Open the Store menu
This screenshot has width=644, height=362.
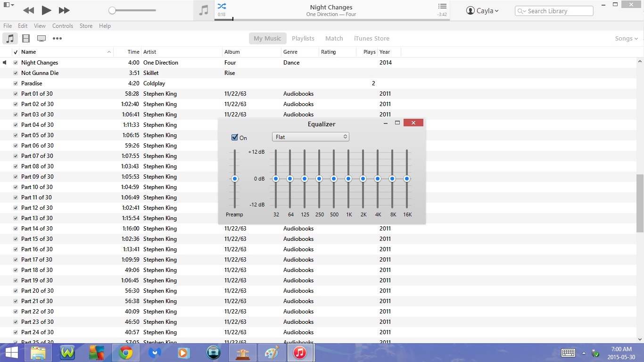coord(86,26)
